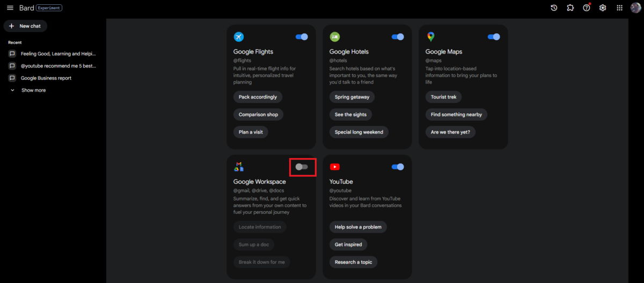Image resolution: width=644 pixels, height=283 pixels.
Task: Choose the Tourist trek suggestion
Action: [444, 97]
